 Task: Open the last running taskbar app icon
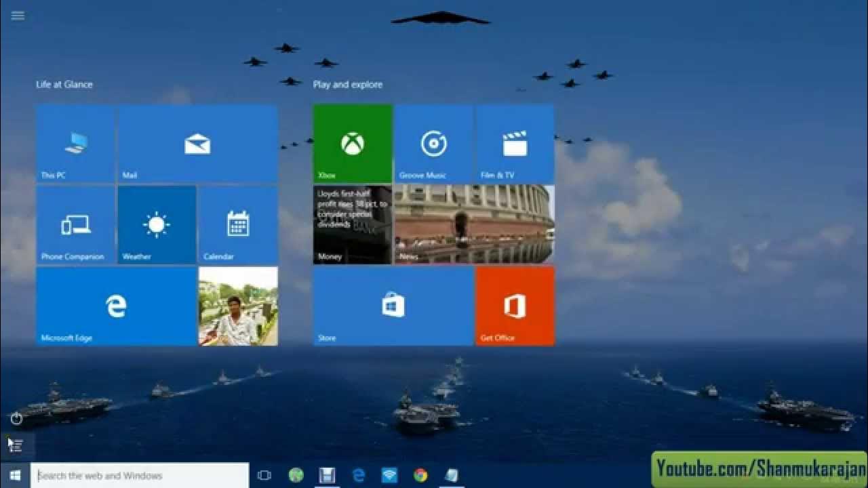tap(452, 475)
